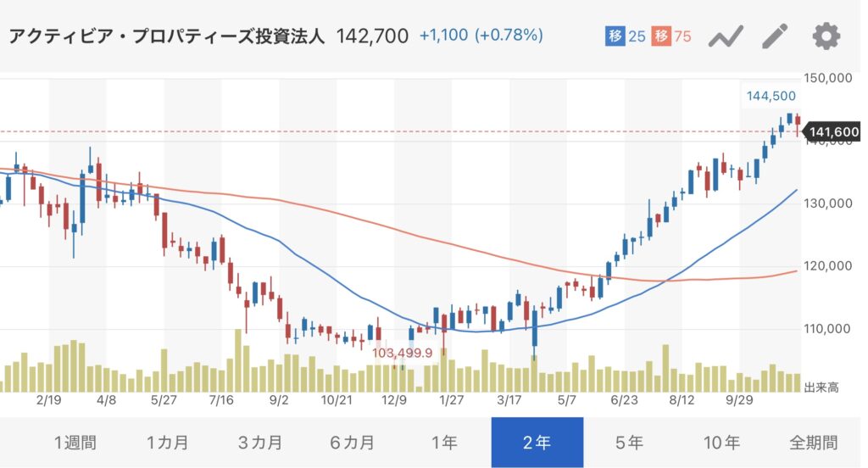Toggle the 25-period moving average indicator
The image size is (868, 468).
[x=626, y=36]
